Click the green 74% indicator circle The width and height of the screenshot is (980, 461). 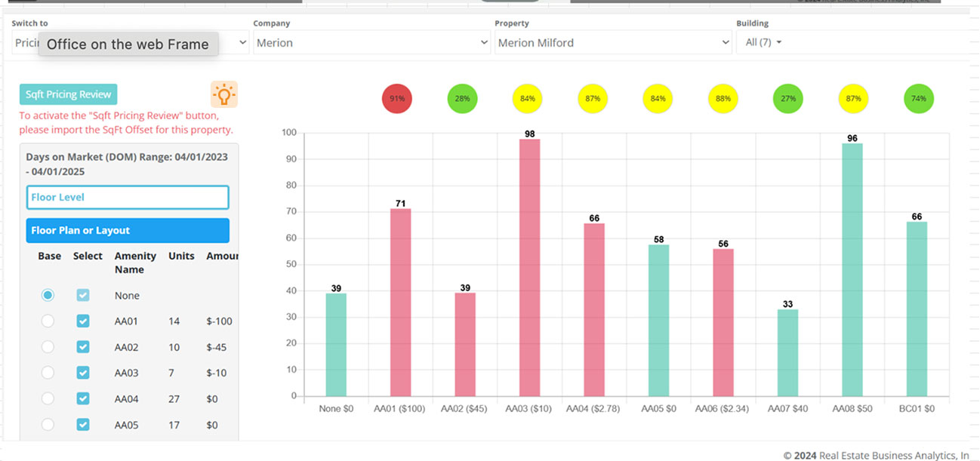tap(919, 99)
